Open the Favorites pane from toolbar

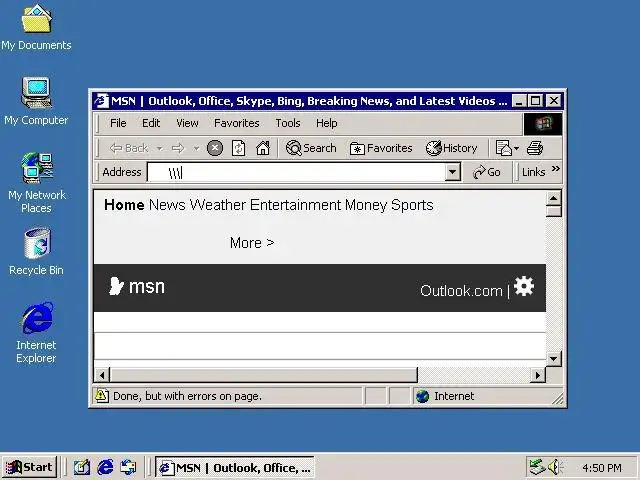tap(381, 148)
